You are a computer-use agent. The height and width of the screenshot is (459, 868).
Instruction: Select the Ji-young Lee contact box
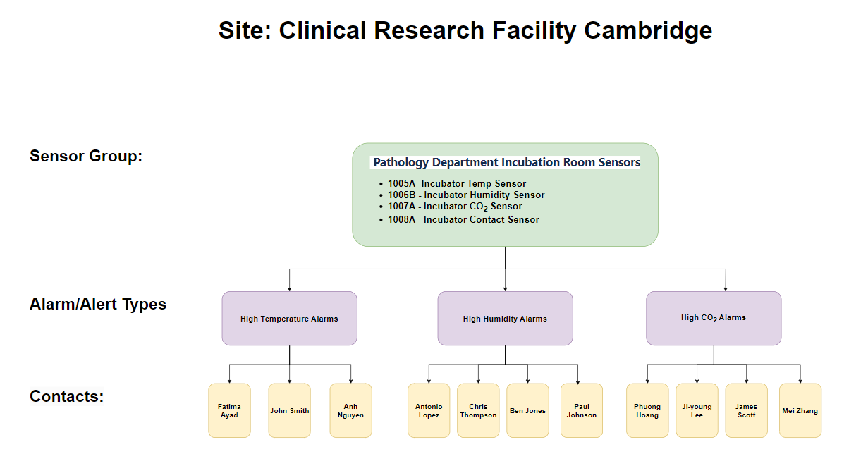pos(697,410)
